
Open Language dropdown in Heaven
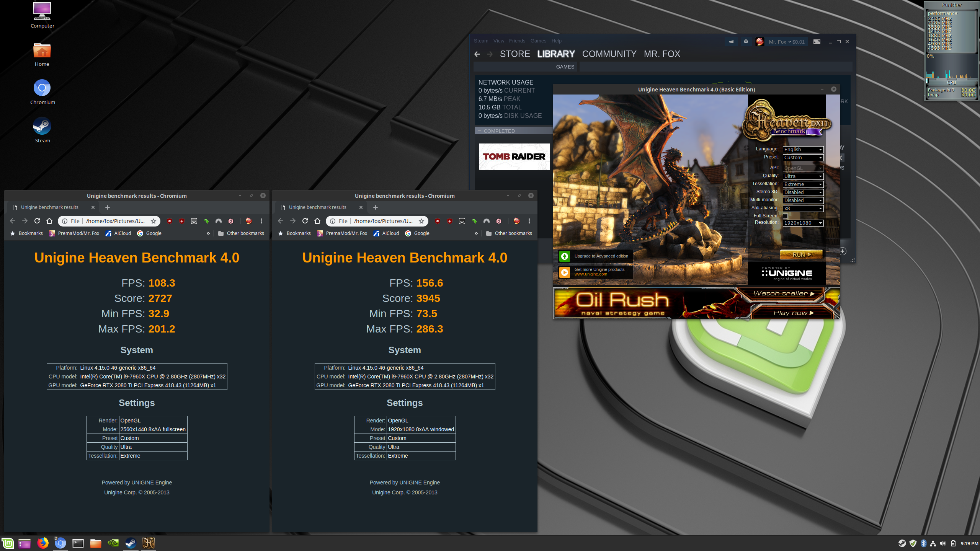click(x=803, y=149)
